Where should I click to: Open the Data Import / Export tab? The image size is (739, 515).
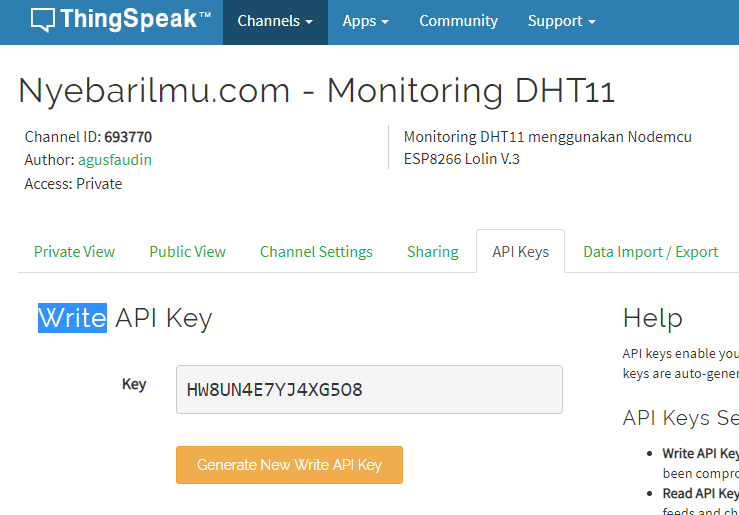click(650, 252)
